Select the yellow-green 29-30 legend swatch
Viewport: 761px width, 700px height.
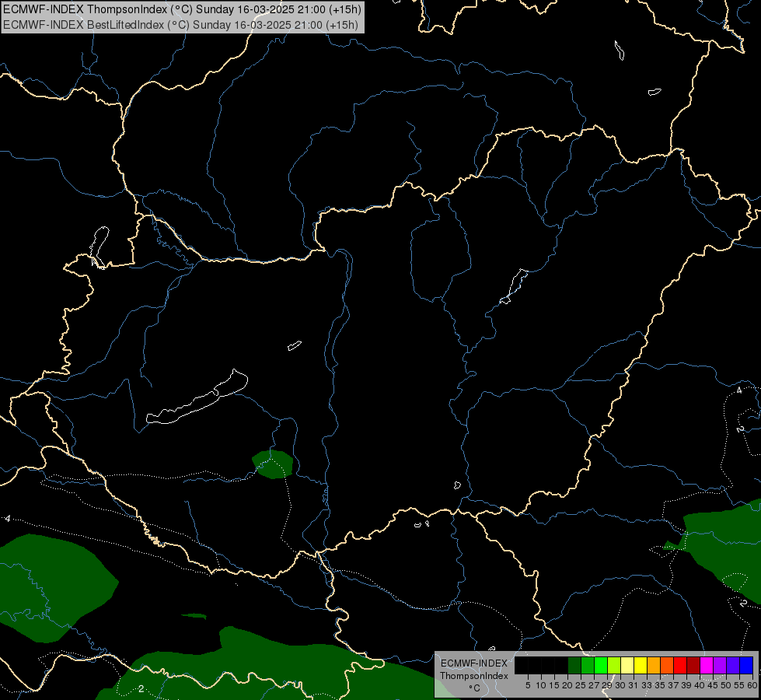(x=614, y=665)
